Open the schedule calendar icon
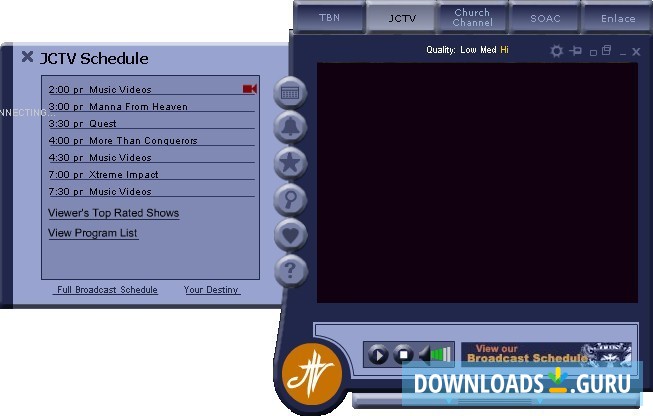This screenshot has width=653, height=416. point(290,92)
